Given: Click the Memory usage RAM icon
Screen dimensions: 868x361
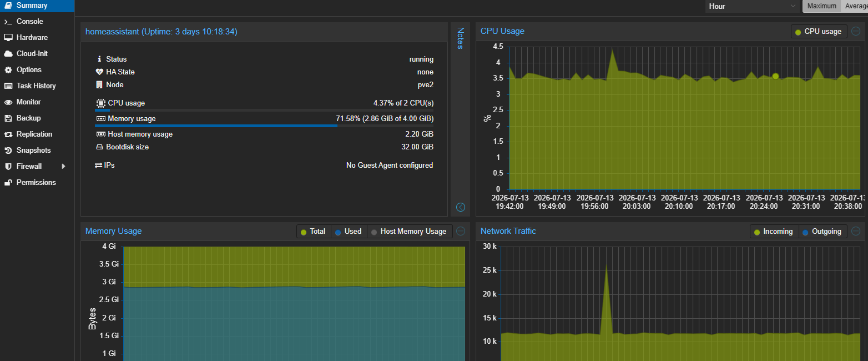Looking at the screenshot, I should pyautogui.click(x=100, y=119).
